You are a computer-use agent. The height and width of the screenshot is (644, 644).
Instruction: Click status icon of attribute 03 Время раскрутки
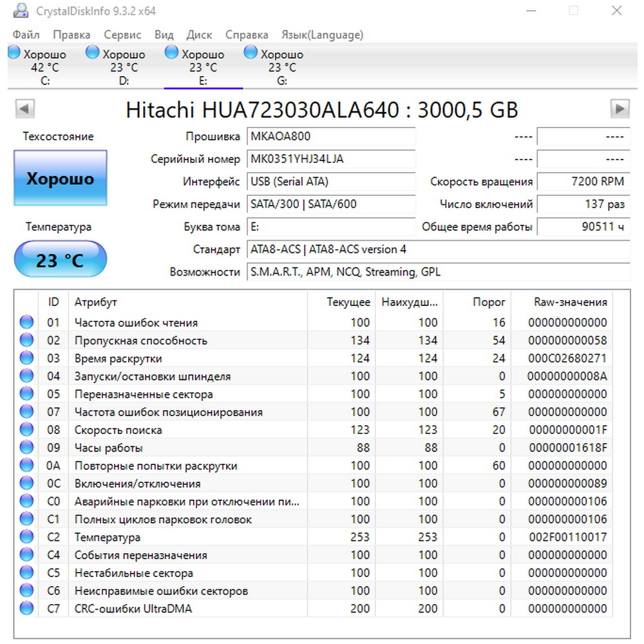pyautogui.click(x=26, y=357)
